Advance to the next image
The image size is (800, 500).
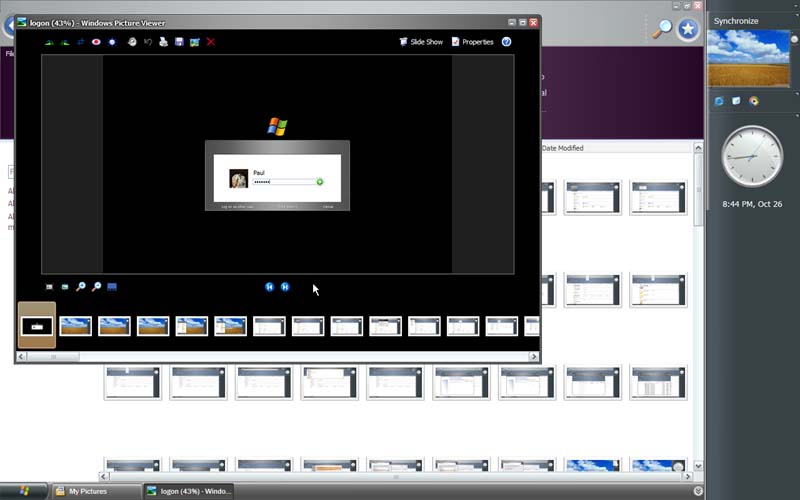coord(285,287)
